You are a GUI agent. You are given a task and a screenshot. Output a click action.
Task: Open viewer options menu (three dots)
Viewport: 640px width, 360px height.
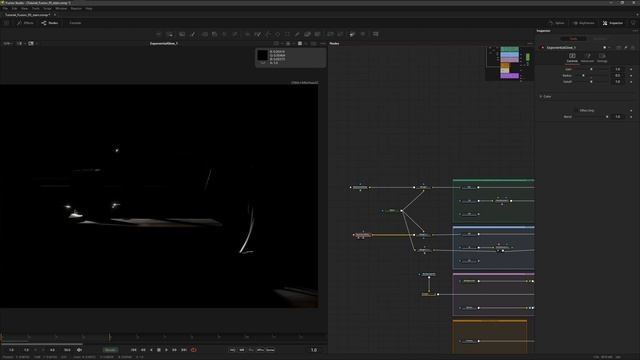pyautogui.click(x=323, y=43)
